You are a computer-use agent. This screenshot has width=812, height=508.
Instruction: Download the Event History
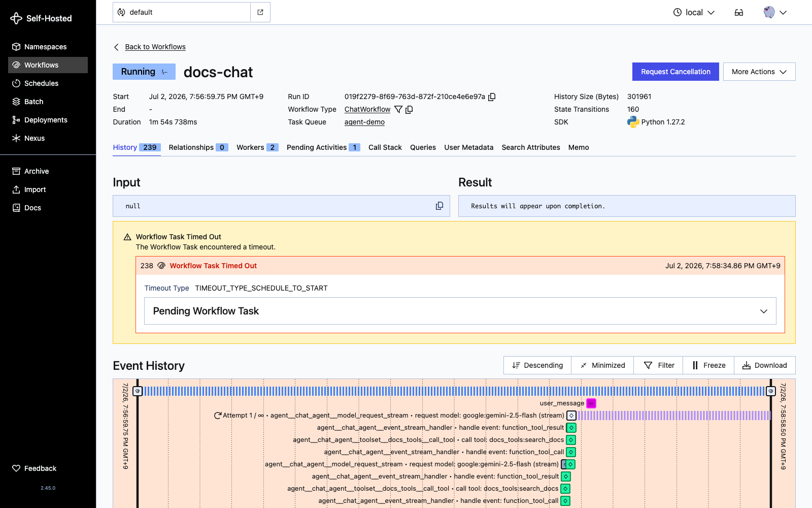(765, 365)
